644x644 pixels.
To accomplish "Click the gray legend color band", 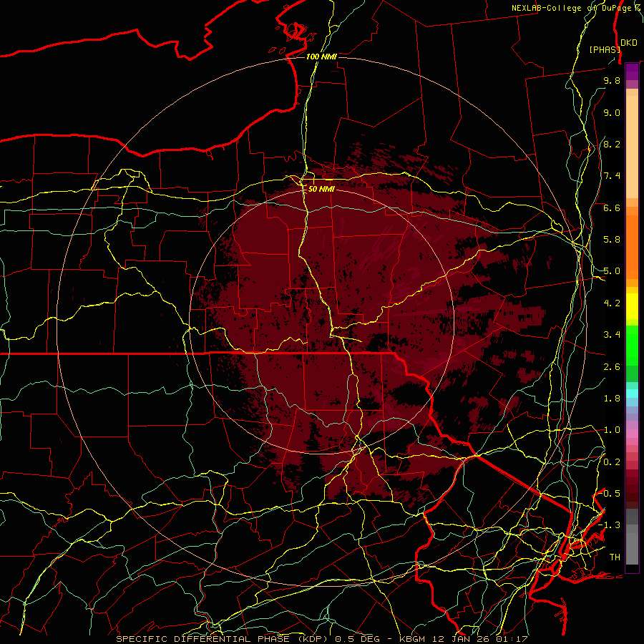I will pyautogui.click(x=632, y=536).
